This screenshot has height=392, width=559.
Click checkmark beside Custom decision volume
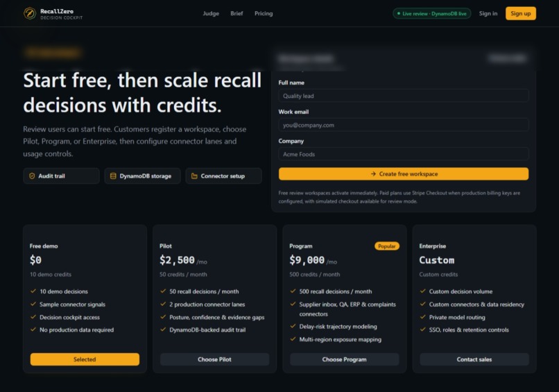coord(423,291)
